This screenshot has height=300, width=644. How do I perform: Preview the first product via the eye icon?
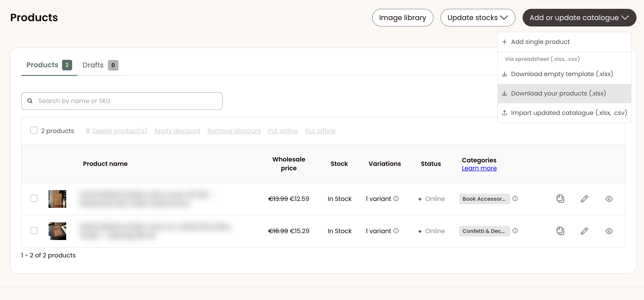609,199
